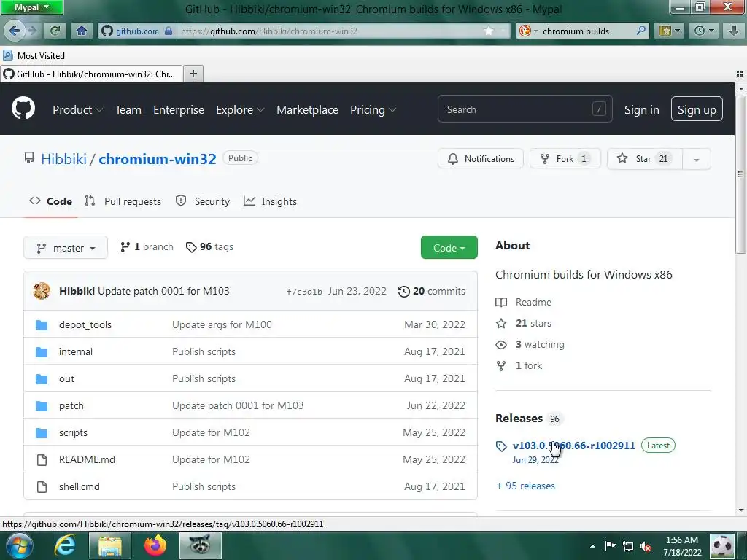
Task: Open the Team page
Action: [x=128, y=109]
